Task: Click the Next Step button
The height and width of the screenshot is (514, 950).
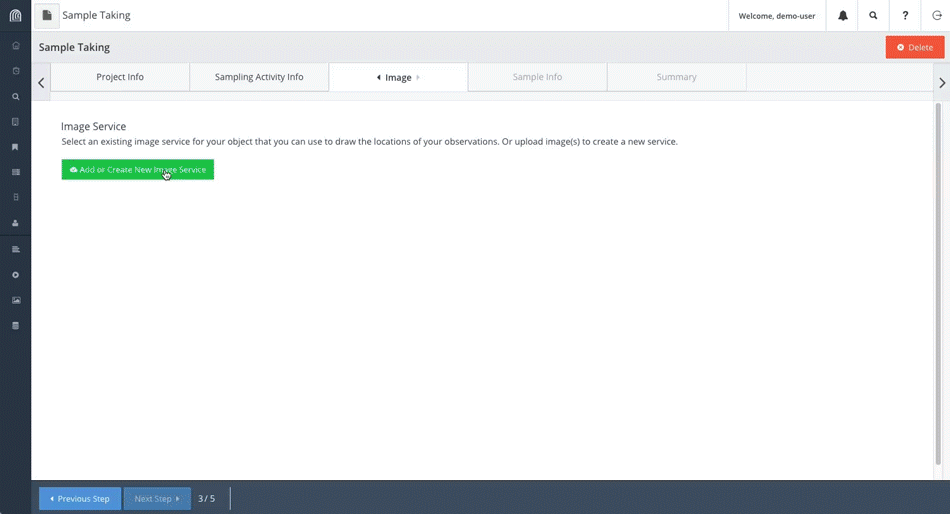Action: [158, 499]
